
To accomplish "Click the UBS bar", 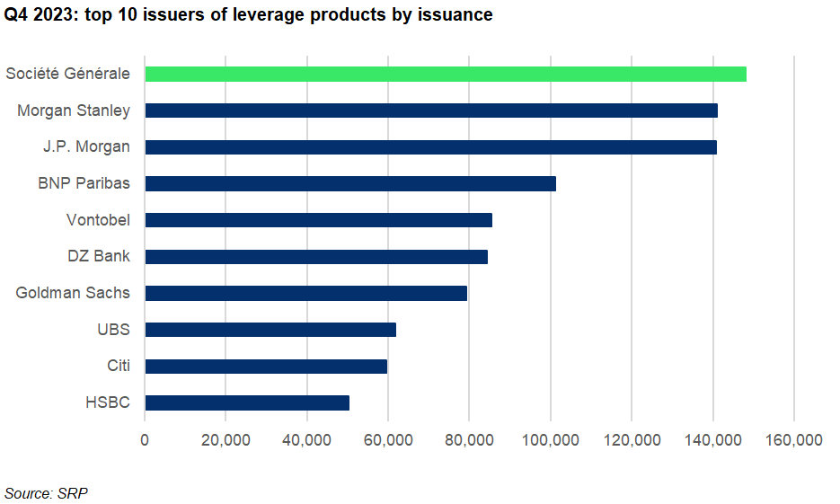I will pyautogui.click(x=270, y=330).
